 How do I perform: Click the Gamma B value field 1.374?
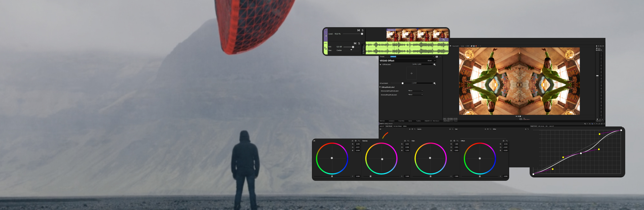pos(407,150)
